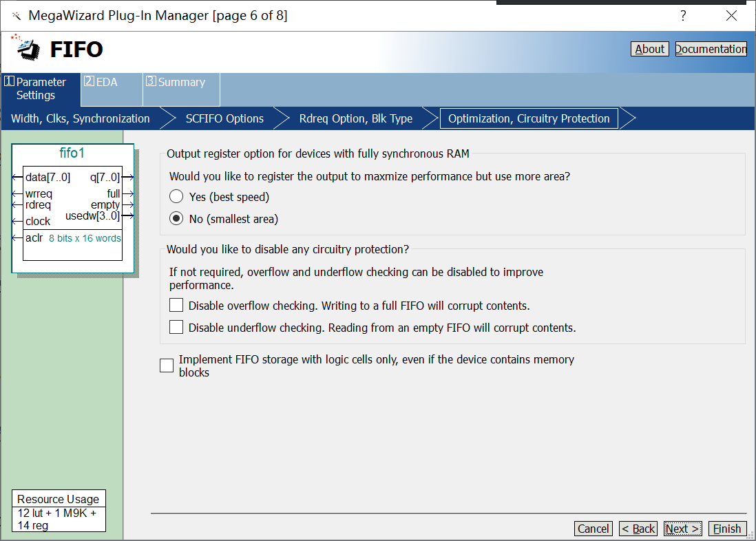Click the q[7..0] output port label

(105, 178)
